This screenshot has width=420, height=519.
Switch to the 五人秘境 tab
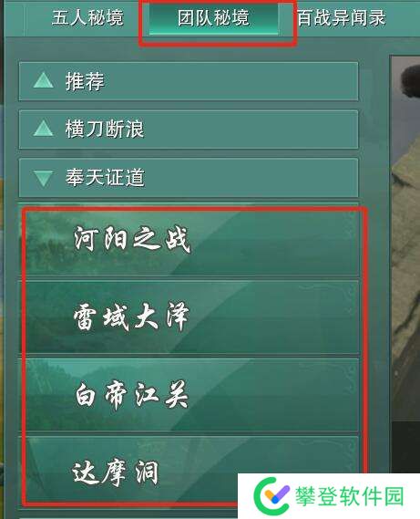point(87,18)
